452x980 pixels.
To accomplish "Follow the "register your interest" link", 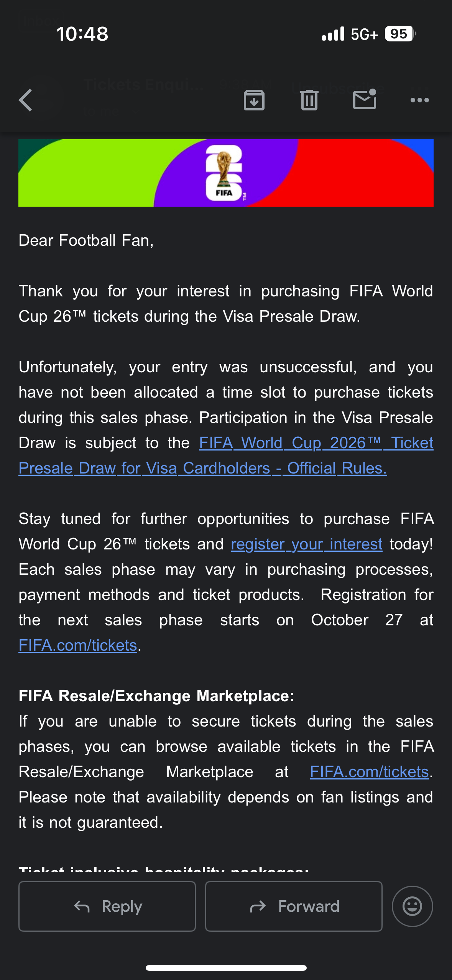I will pos(307,544).
